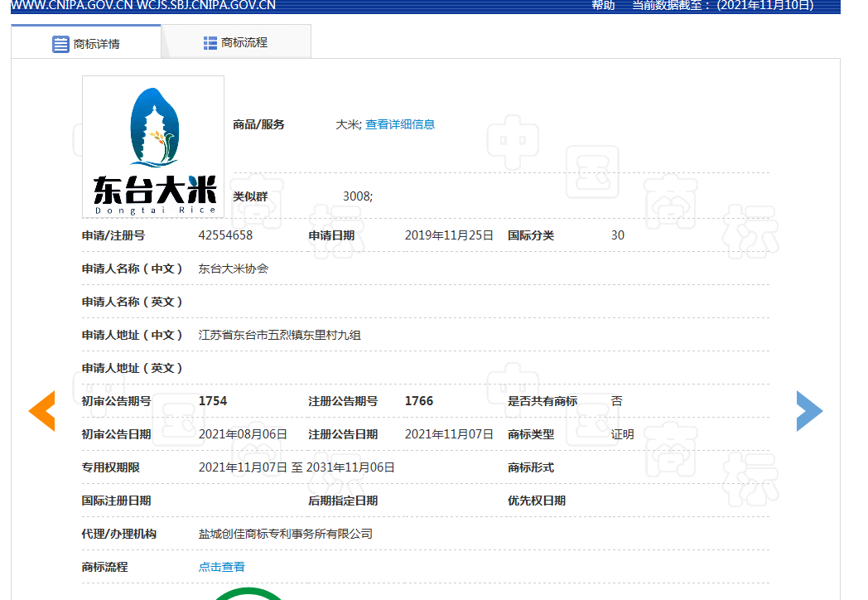Switch to the 商标流程 tab

pos(236,42)
